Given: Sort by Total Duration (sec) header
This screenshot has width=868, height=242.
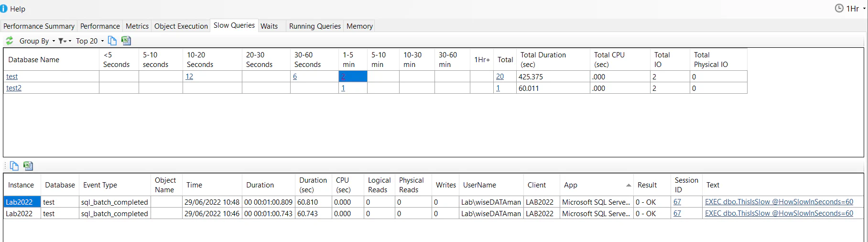Looking at the screenshot, I should pos(553,60).
